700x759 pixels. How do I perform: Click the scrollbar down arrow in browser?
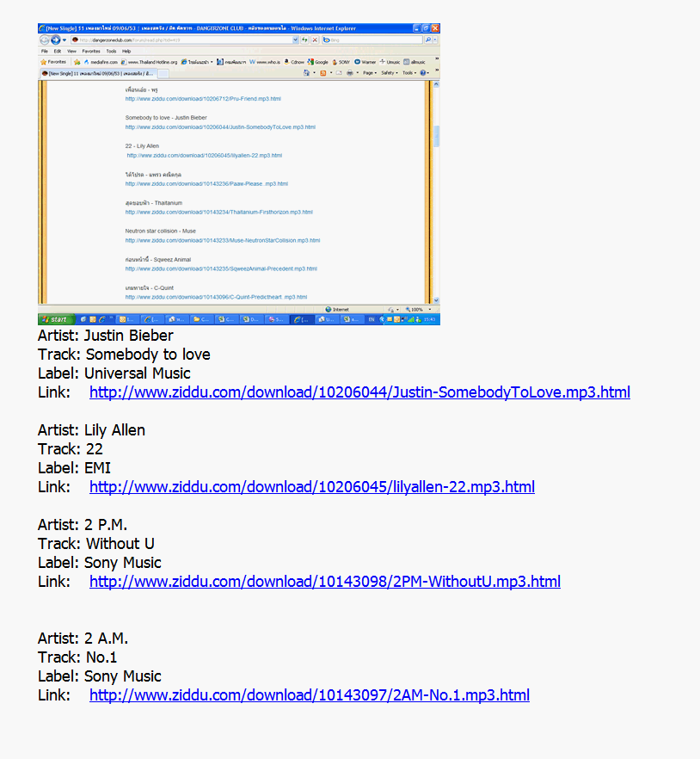436,300
